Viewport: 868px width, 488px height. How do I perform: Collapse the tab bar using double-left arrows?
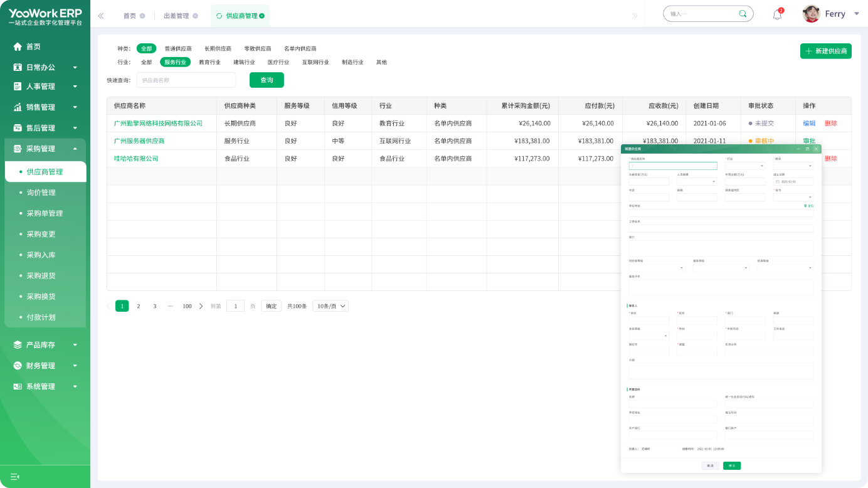point(101,16)
